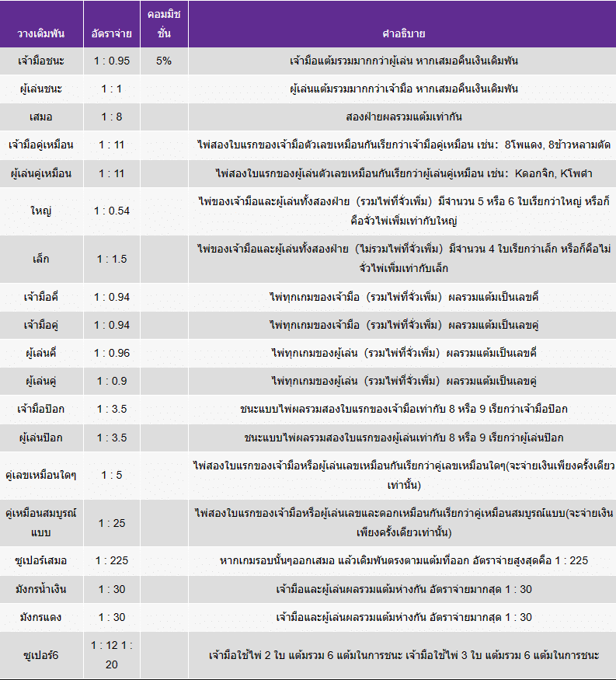
Task: Click the คู่เลขเหมือนใดๆ row description text
Action: tap(403, 475)
